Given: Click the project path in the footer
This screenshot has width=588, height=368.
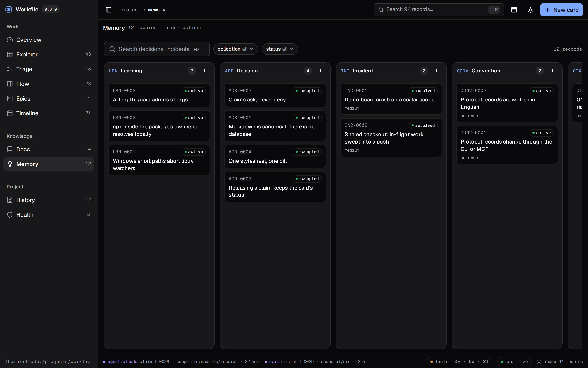Looking at the screenshot, I should click(x=48, y=362).
